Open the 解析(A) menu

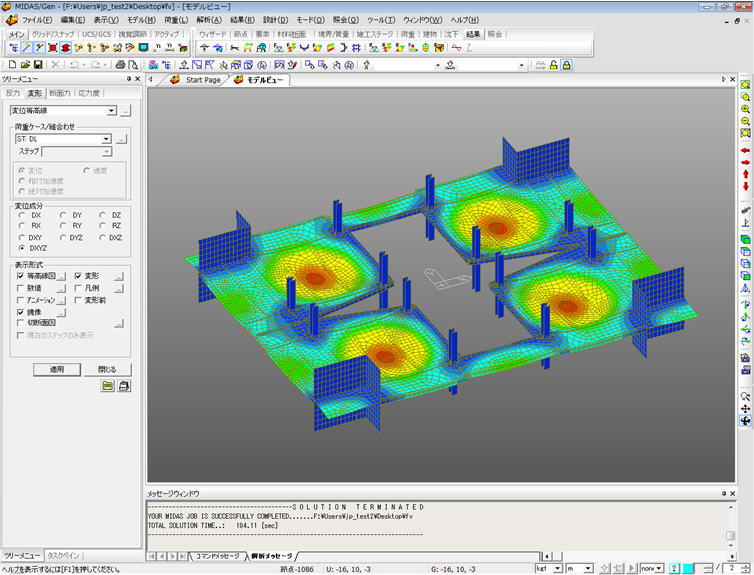click(209, 20)
